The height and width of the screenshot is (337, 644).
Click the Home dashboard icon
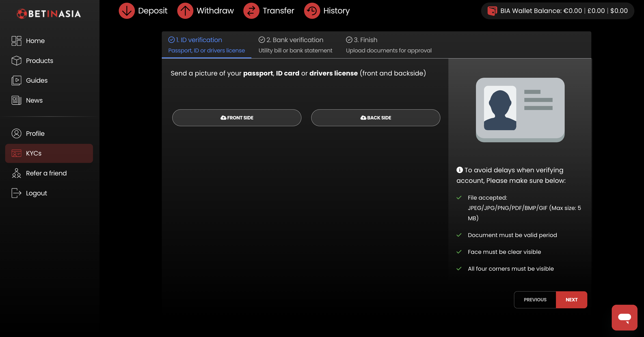click(17, 41)
